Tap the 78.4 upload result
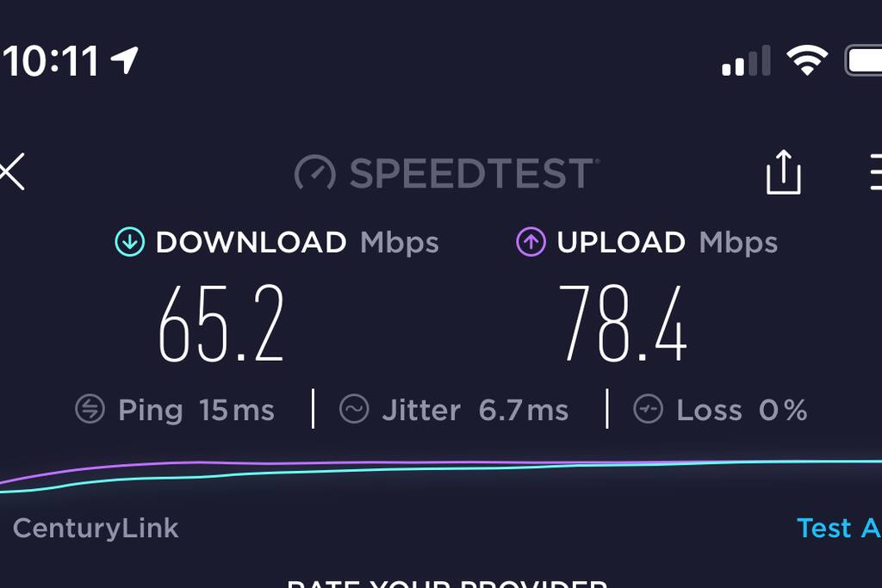Image resolution: width=882 pixels, height=588 pixels. (623, 323)
